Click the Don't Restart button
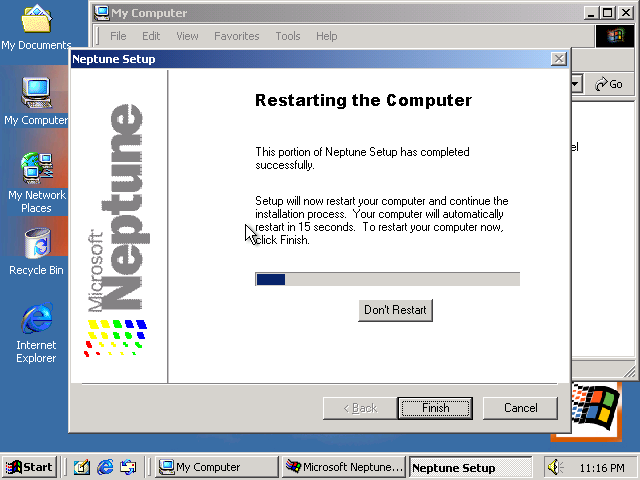Image resolution: width=640 pixels, height=480 pixels. [395, 310]
